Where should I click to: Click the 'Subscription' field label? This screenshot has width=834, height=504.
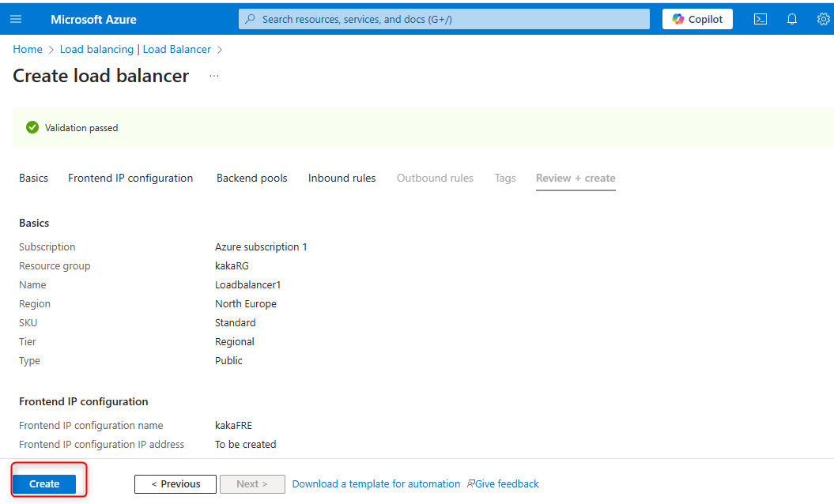(47, 246)
